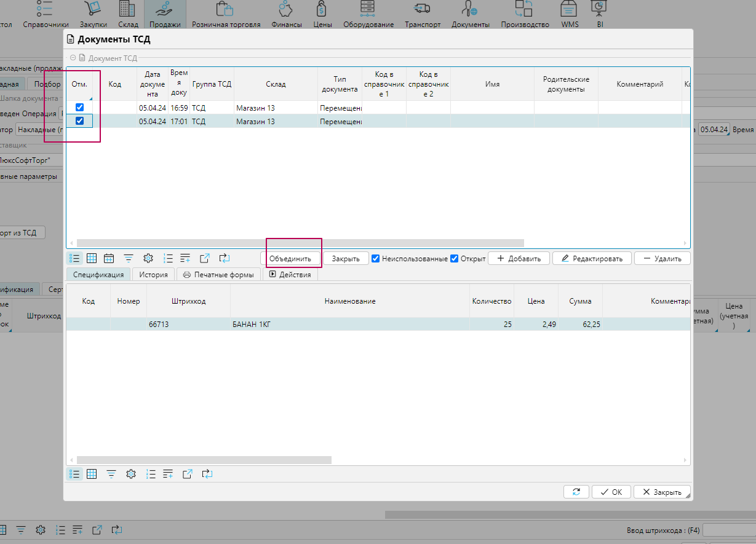Open settings gear in documents toolbar
Image resolution: width=756 pixels, height=544 pixels.
148,259
